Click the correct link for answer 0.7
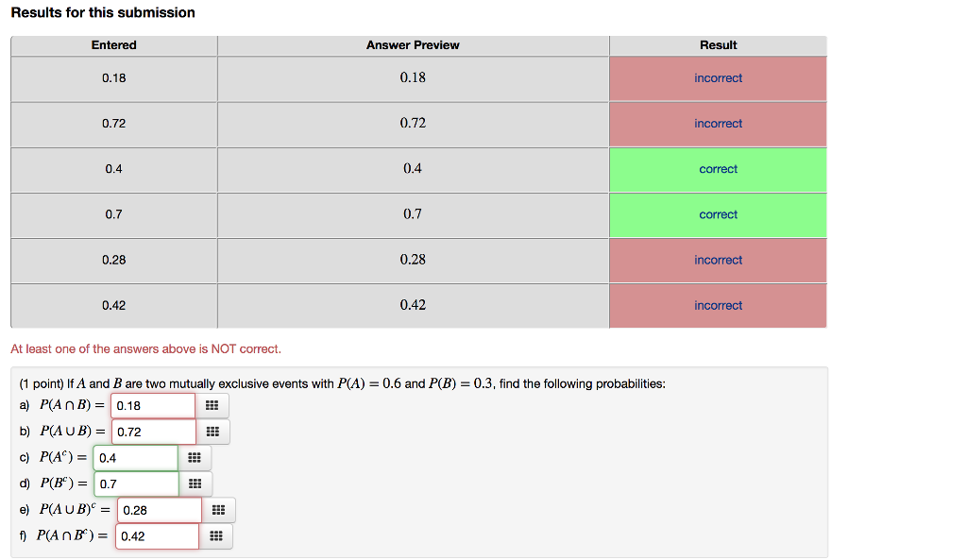Screen dimensions: 967x560 tap(718, 214)
